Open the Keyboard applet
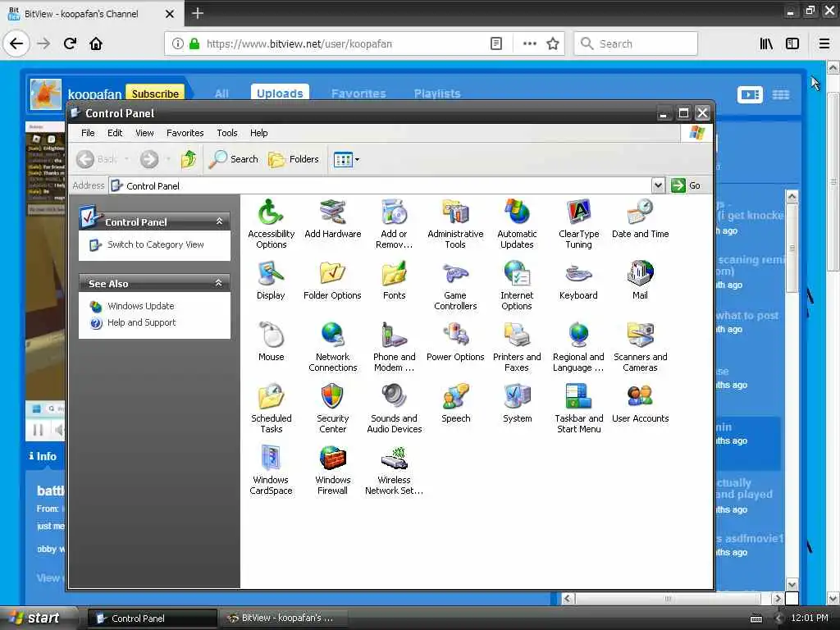Viewport: 840px width, 630px height. 578,281
